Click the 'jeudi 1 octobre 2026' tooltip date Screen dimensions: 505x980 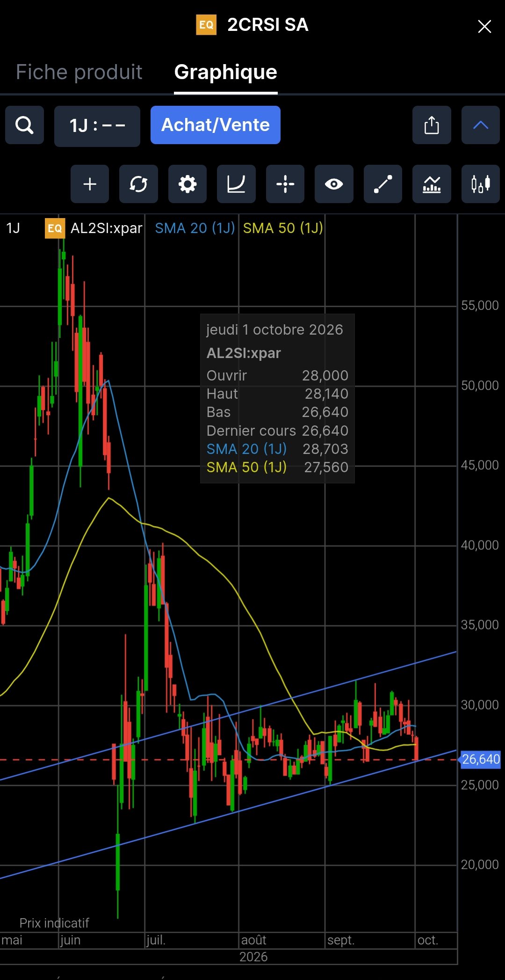[275, 329]
